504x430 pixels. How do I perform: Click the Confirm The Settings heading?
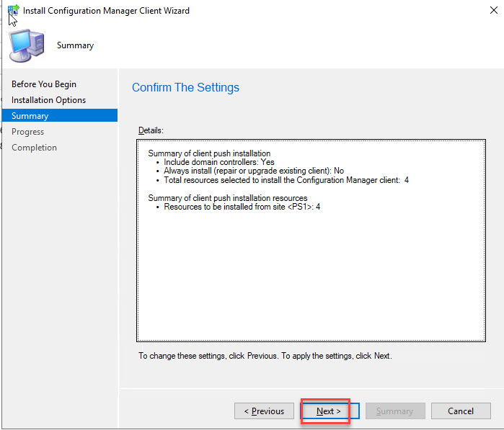pos(185,88)
